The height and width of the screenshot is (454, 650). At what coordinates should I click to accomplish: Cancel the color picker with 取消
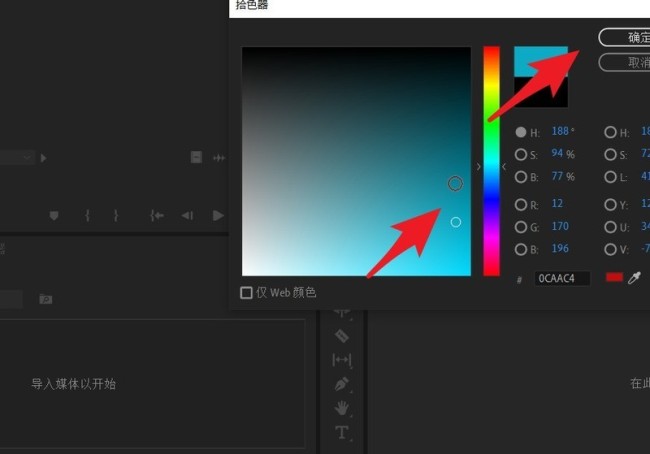624,62
